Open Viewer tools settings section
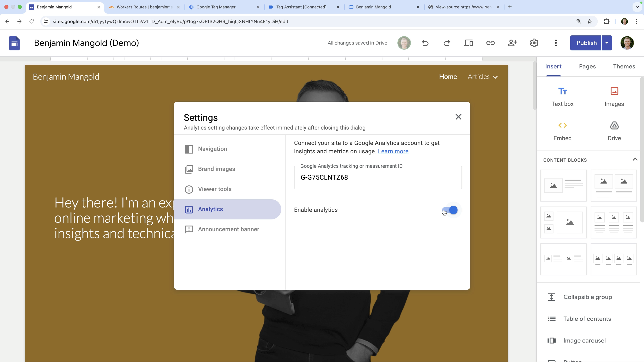This screenshot has height=362, width=644. 227,189
